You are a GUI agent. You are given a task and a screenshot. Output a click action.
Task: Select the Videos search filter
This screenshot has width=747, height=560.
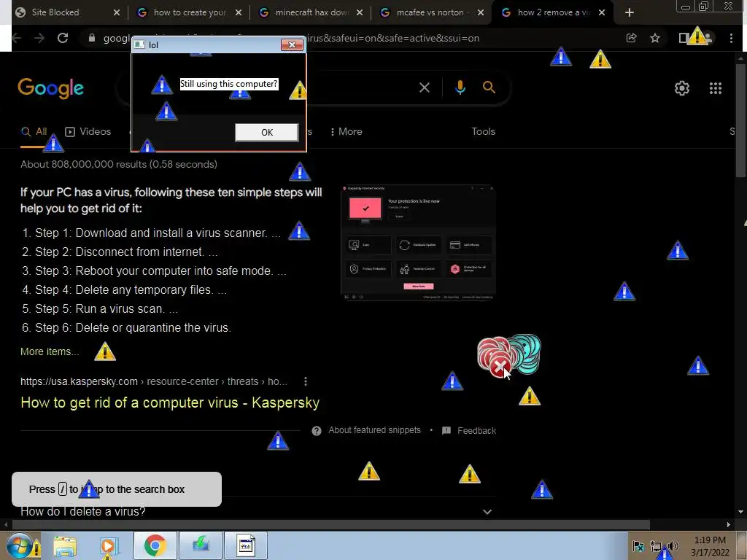(88, 132)
